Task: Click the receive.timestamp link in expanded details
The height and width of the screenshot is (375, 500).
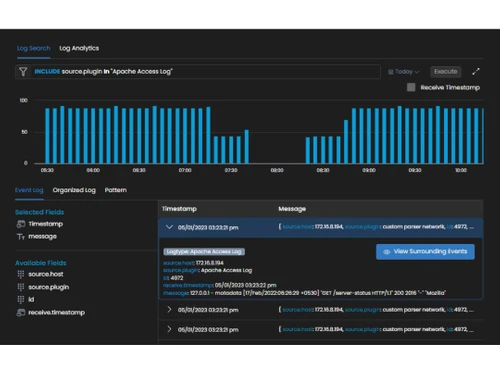Action: [188, 285]
